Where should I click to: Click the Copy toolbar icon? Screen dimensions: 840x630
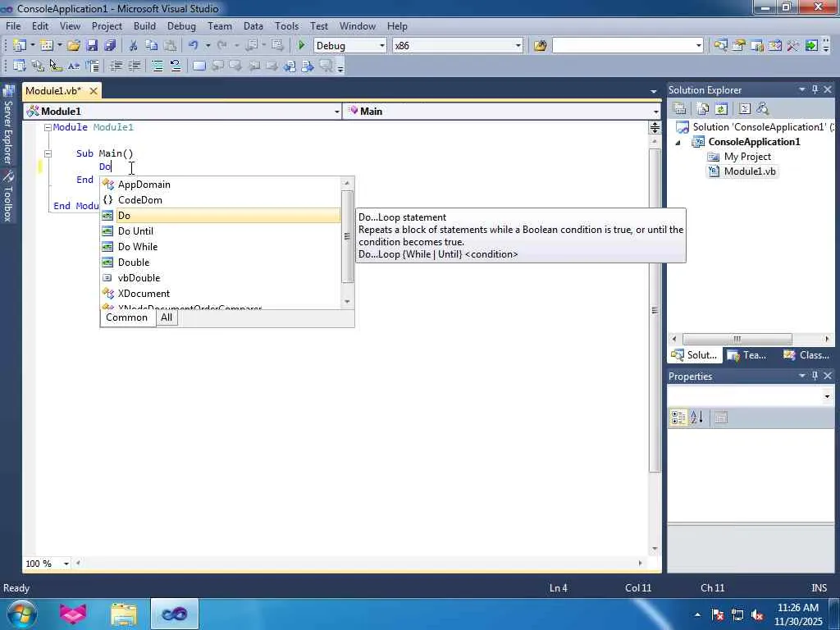tap(152, 46)
